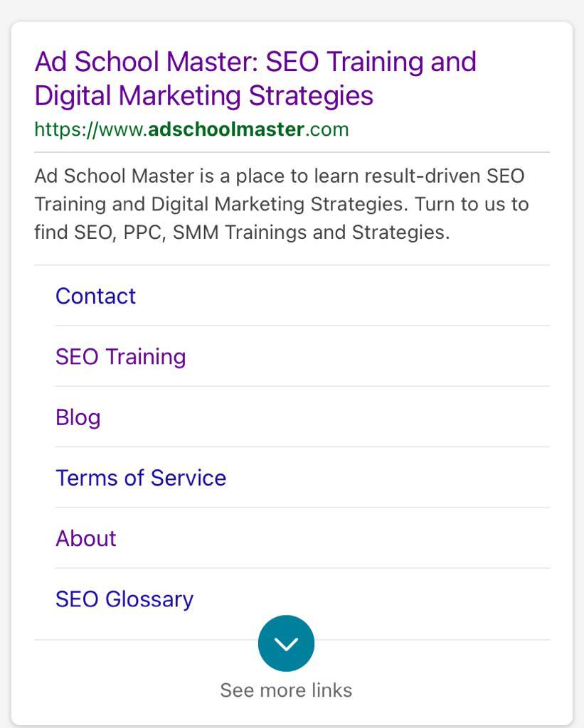Visit the https://www.adschoolmaster.com URL
The image size is (584, 728).
191,129
